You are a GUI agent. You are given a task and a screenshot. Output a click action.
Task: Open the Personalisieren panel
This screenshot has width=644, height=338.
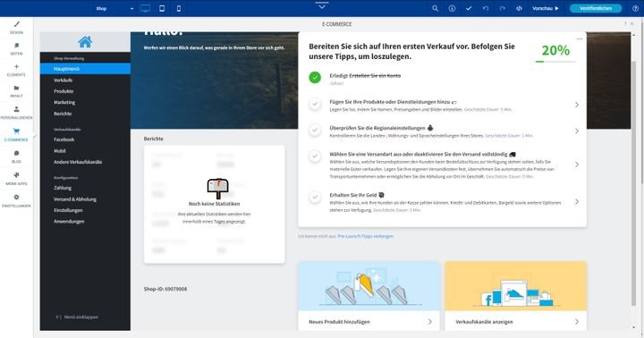click(16, 113)
